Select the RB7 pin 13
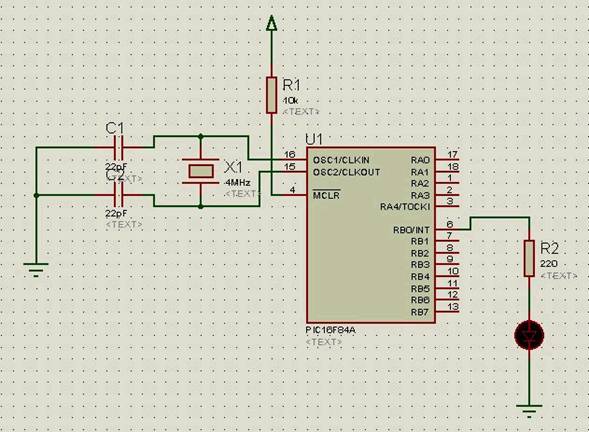Image resolution: width=589 pixels, height=432 pixels. point(447,311)
